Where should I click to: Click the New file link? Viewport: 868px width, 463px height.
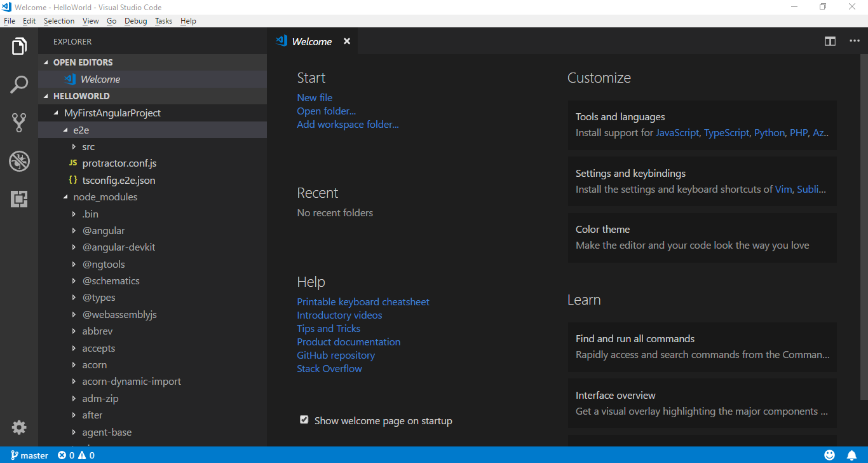pyautogui.click(x=315, y=97)
